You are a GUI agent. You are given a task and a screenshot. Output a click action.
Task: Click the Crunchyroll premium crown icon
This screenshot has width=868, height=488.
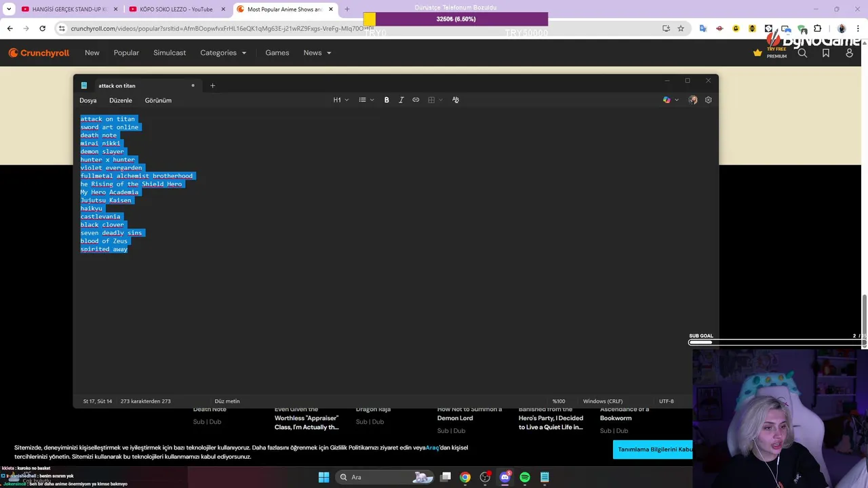click(757, 53)
